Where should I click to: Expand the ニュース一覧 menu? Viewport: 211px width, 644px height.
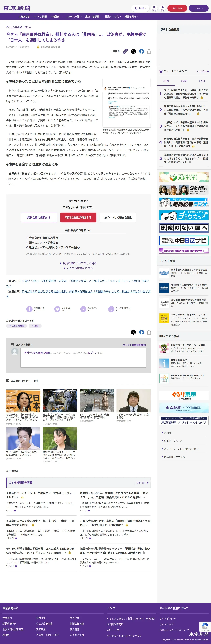coord(73,16)
